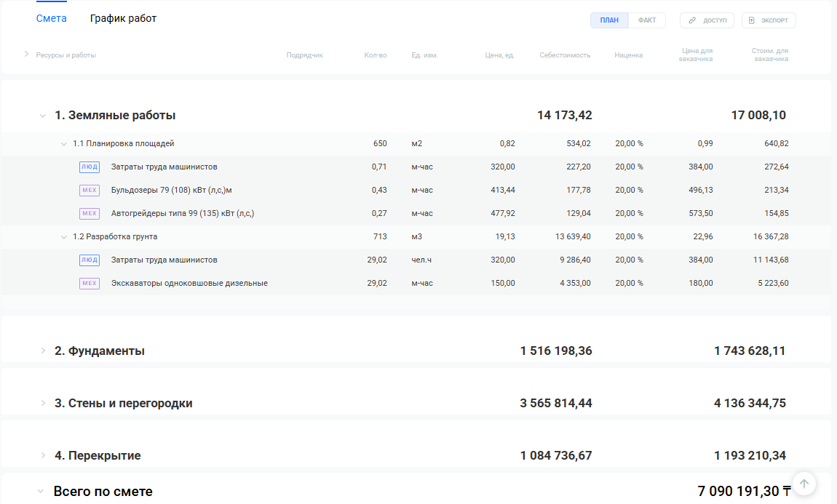Screen dimensions: 837x504
Task: Switch the view to ФАКТ mode
Action: (646, 20)
